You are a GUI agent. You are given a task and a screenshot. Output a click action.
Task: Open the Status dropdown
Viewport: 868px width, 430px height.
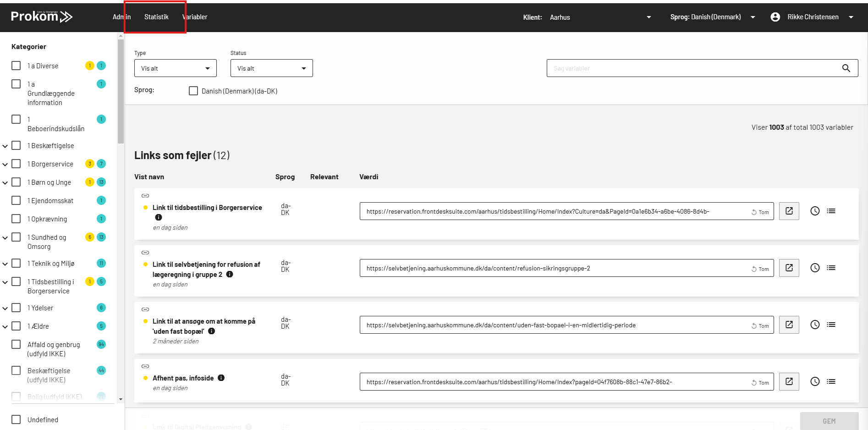tap(271, 68)
